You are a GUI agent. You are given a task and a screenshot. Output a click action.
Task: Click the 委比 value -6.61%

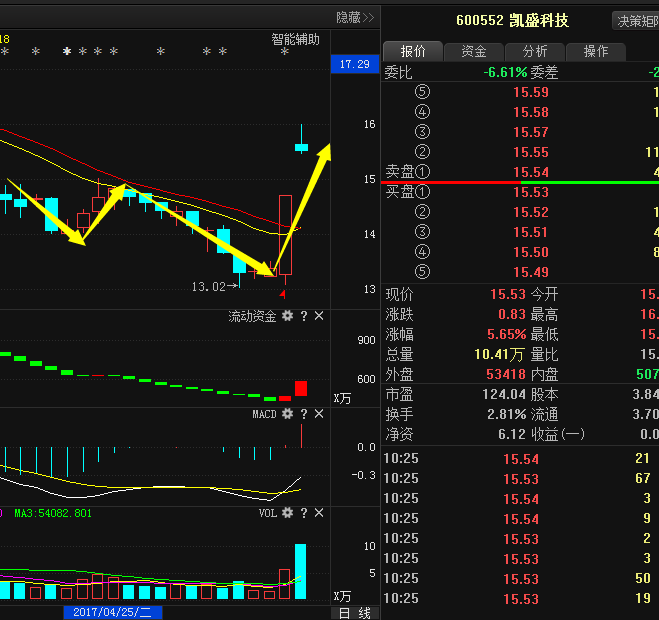(505, 72)
